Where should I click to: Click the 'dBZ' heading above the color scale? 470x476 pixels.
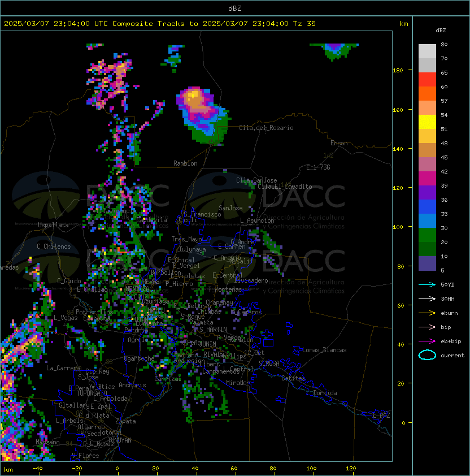click(x=441, y=31)
